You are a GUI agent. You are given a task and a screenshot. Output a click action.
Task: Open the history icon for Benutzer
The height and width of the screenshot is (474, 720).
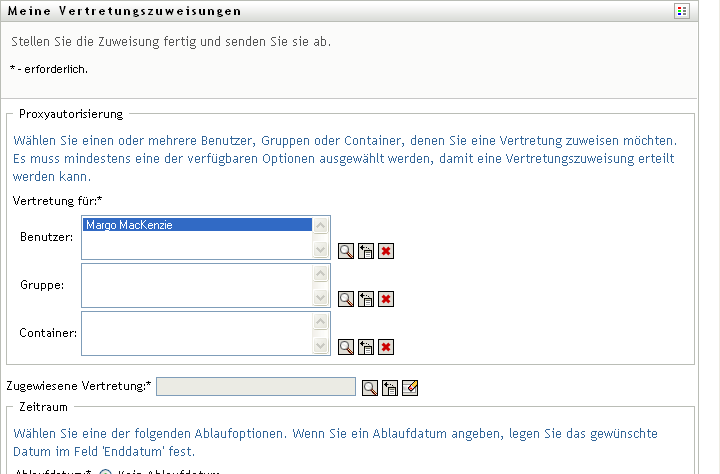point(366,251)
